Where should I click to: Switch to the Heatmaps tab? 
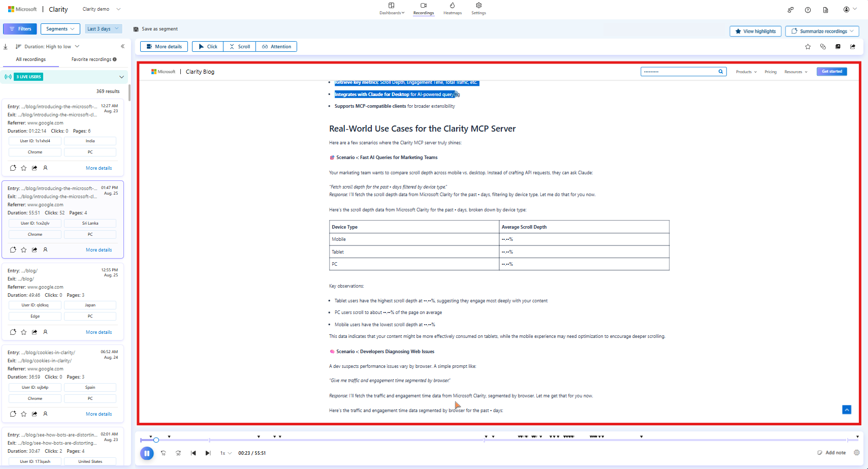pos(453,9)
